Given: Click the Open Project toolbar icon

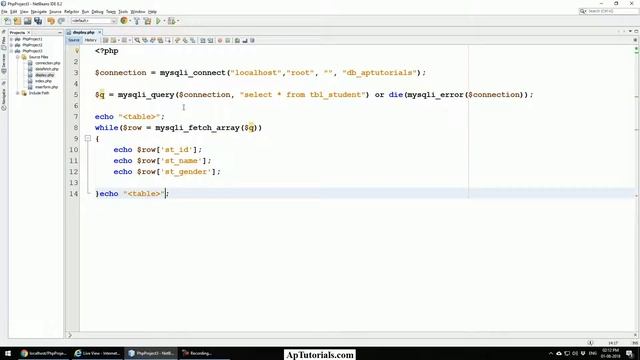Looking at the screenshot, I should (x=27, y=21).
